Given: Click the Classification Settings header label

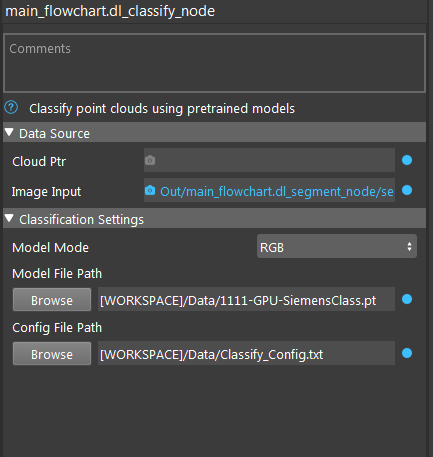Looking at the screenshot, I should tap(81, 220).
